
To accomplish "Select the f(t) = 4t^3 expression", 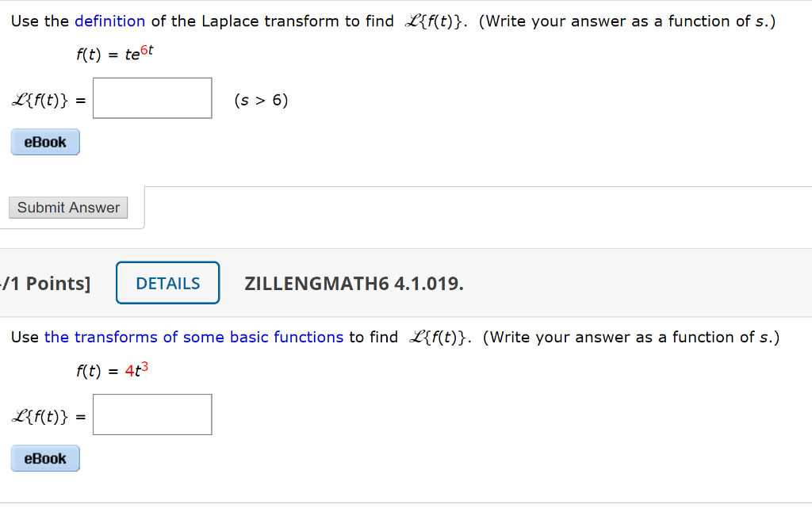I will tap(111, 371).
